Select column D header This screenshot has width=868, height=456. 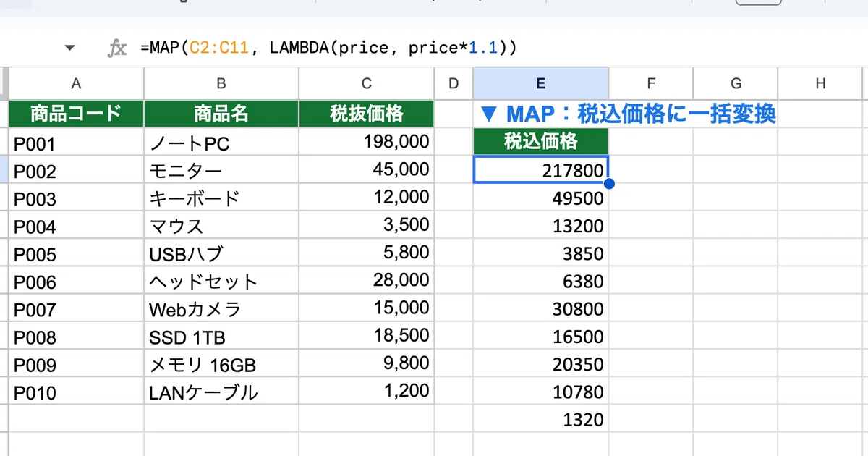454,83
